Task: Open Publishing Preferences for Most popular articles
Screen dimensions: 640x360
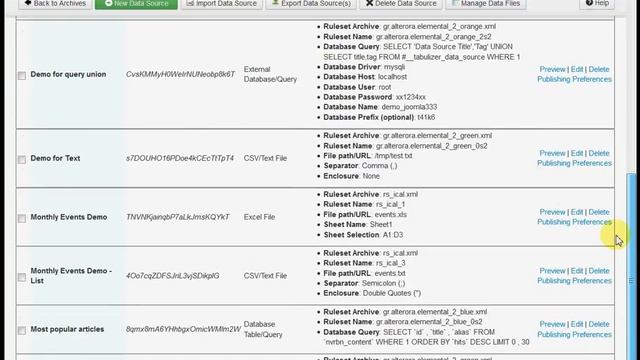Action: pyautogui.click(x=574, y=334)
